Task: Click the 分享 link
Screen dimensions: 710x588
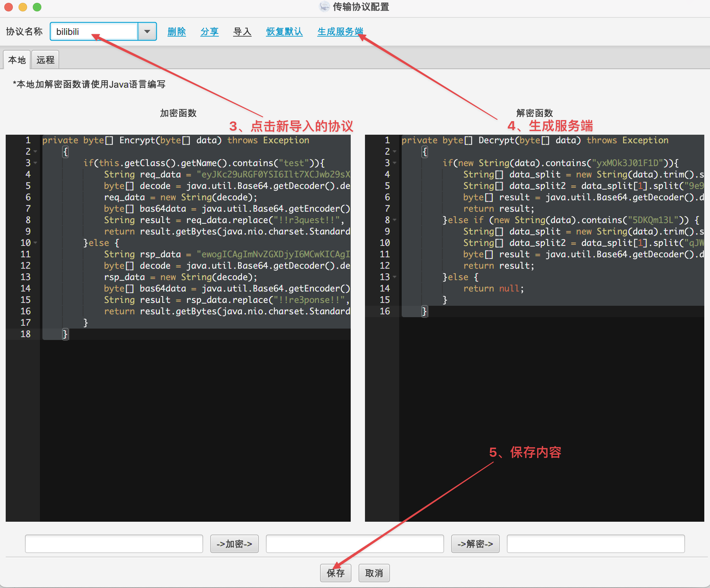Action: point(209,32)
